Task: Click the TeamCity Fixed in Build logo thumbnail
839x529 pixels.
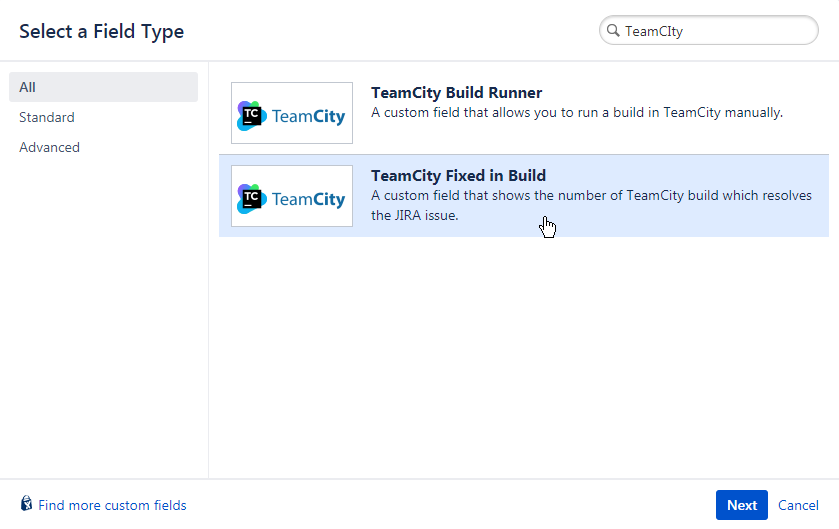Action: [x=292, y=196]
